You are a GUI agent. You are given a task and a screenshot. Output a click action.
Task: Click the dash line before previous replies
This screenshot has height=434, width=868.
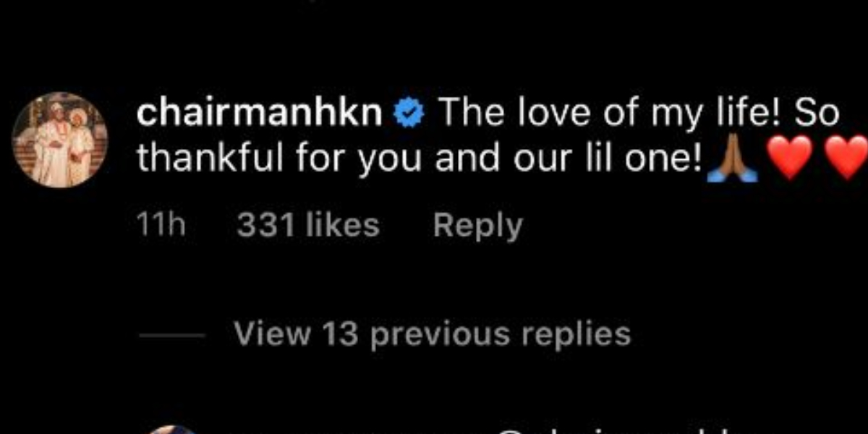pos(171,336)
